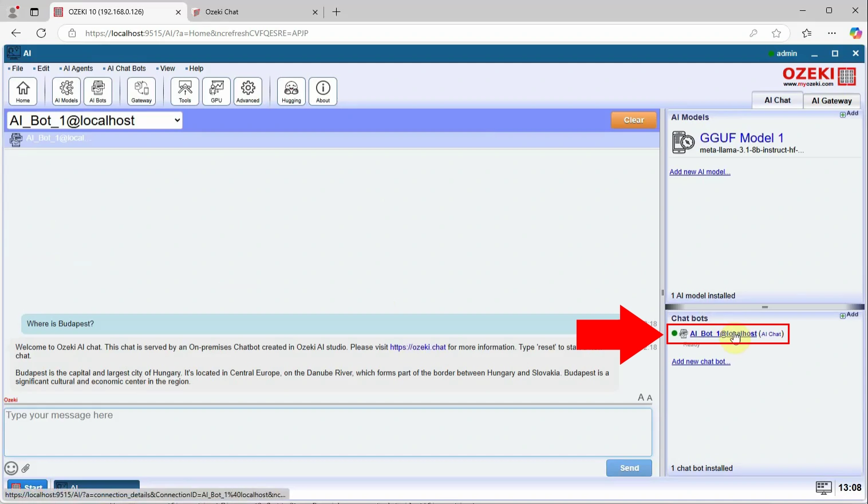
Task: Open the About toolbar icon
Action: 323,92
